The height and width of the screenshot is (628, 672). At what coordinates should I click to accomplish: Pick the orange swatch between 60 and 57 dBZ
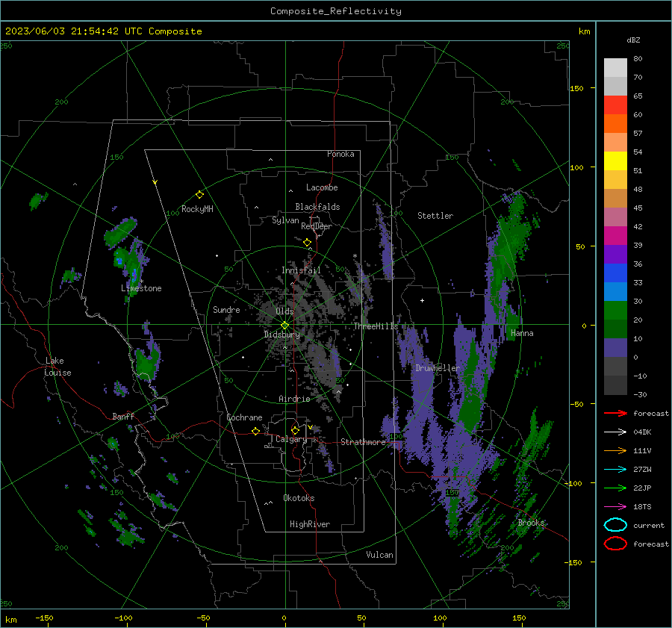(x=615, y=123)
